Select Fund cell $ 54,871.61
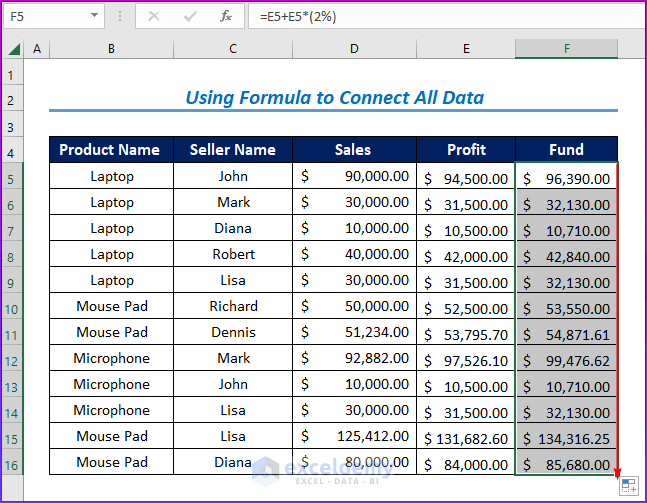The image size is (647, 503). pos(566,332)
